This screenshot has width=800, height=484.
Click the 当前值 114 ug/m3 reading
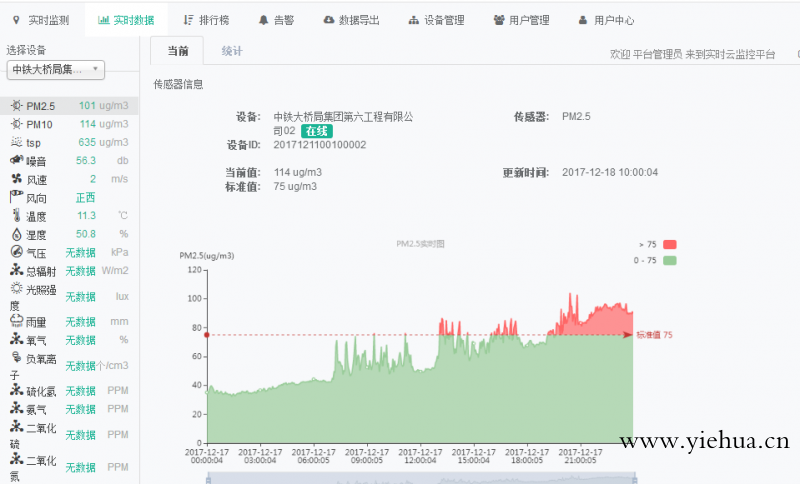[x=297, y=172]
